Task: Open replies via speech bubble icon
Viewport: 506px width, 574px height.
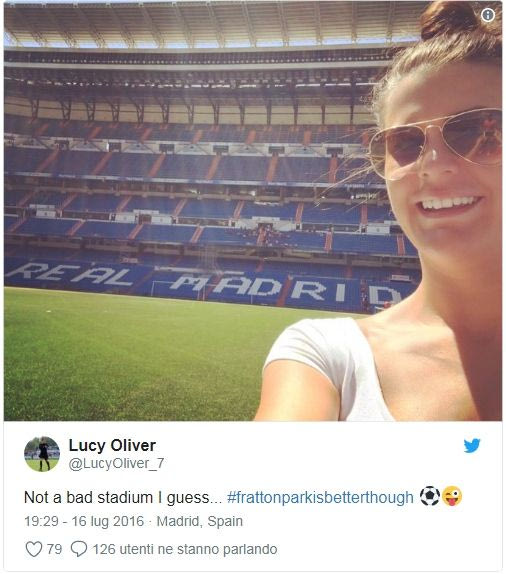Action: click(x=78, y=549)
